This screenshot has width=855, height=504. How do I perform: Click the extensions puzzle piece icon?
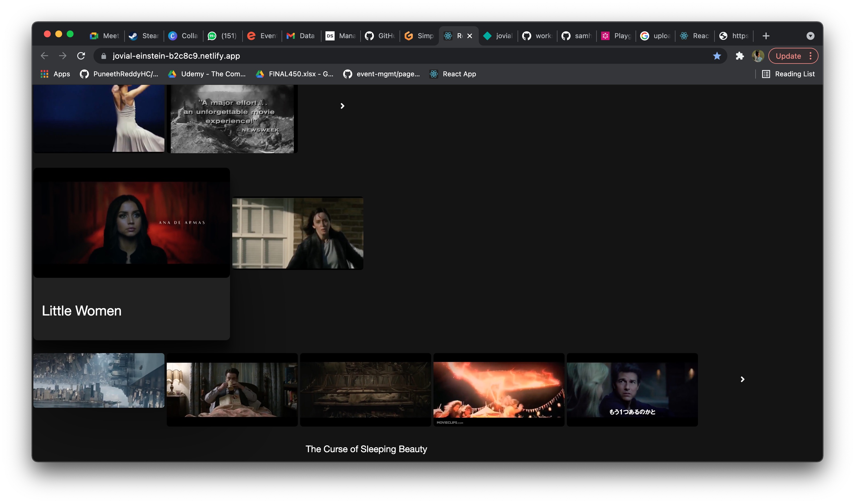(740, 56)
